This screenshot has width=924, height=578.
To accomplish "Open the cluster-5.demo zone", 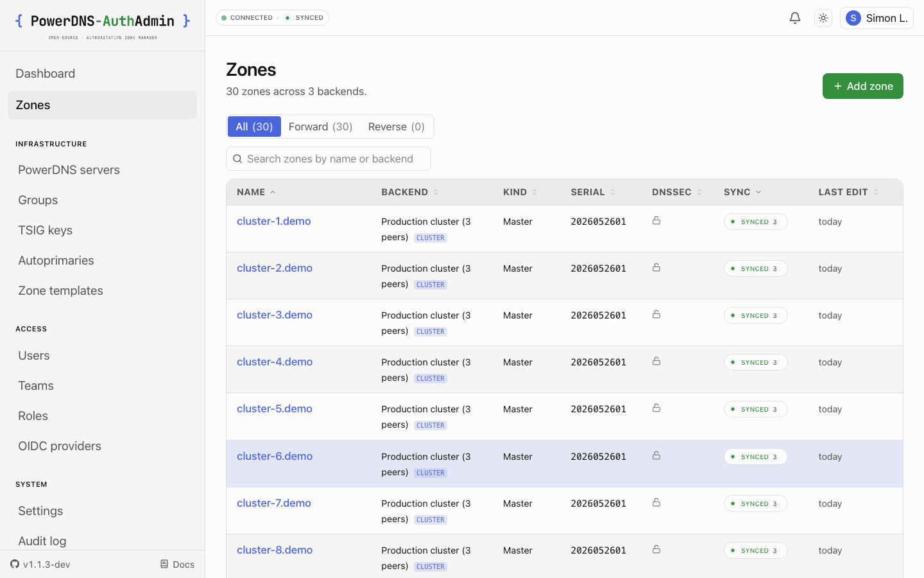I will (275, 408).
